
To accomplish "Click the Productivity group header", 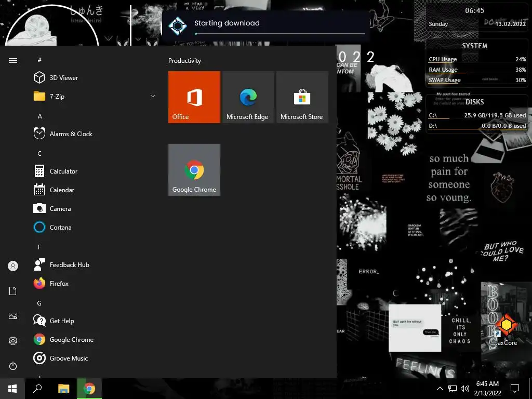I will point(184,61).
